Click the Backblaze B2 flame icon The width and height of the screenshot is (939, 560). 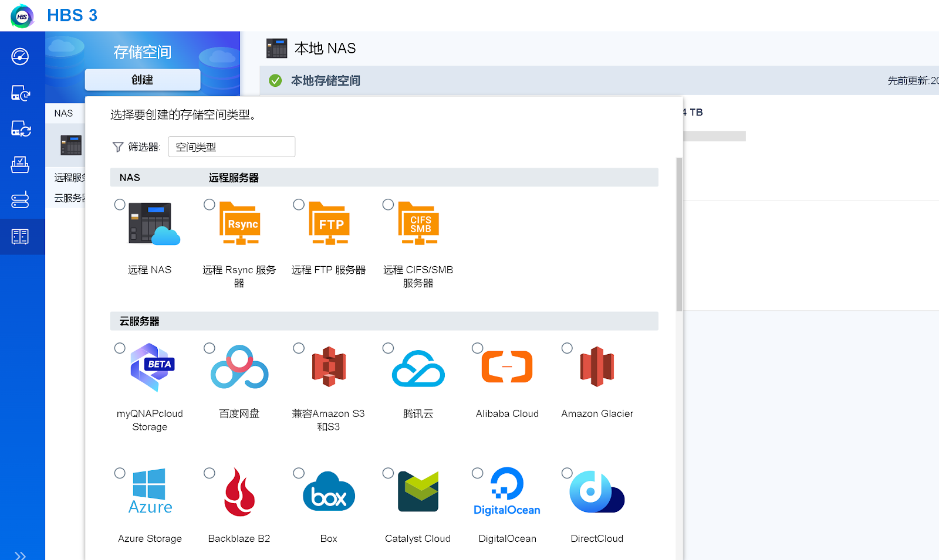pos(239,492)
